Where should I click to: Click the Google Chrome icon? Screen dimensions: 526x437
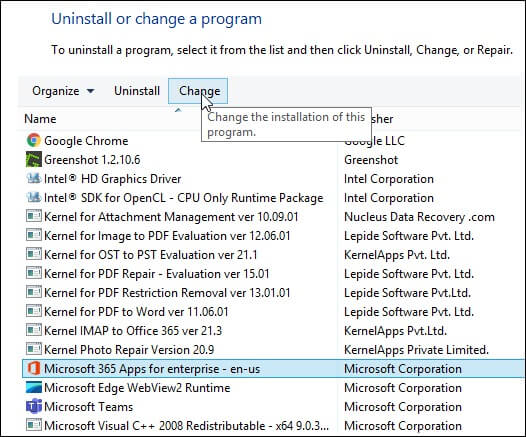34,140
